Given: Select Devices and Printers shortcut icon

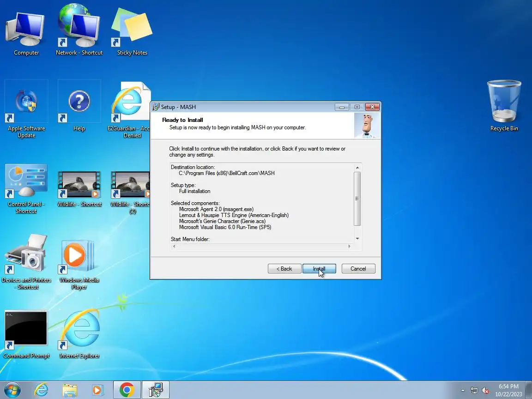Looking at the screenshot, I should [x=26, y=261].
